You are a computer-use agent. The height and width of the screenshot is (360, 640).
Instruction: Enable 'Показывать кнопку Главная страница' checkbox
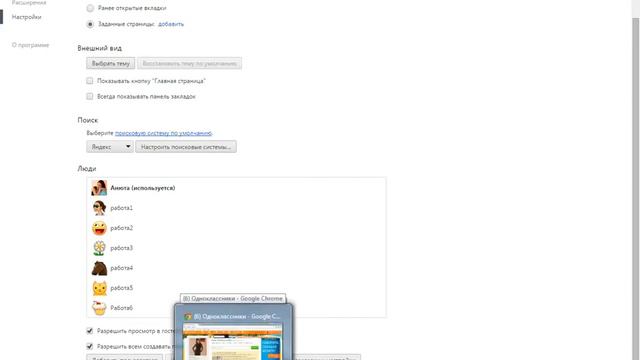tap(90, 81)
